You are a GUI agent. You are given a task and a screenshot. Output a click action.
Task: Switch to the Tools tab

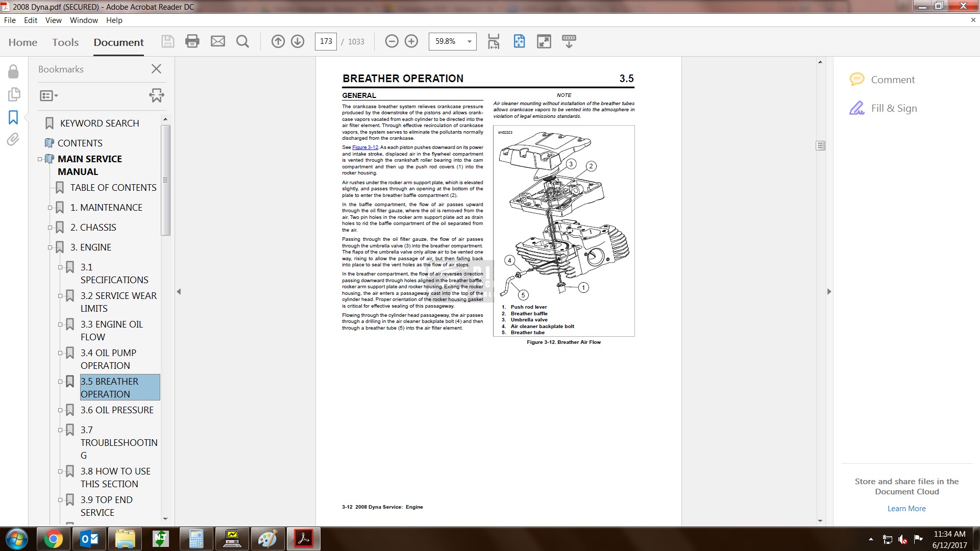65,42
